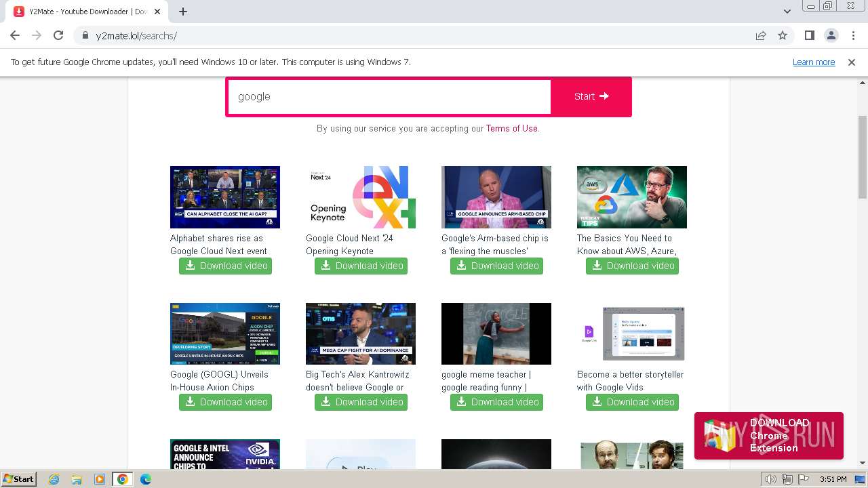The image size is (868, 488).
Task: Click the Start search button
Action: click(x=591, y=96)
